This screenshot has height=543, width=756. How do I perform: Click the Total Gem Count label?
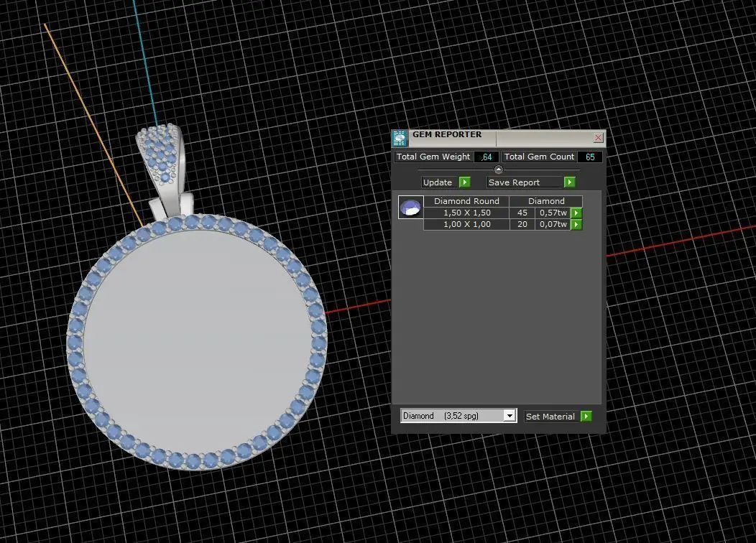(539, 157)
